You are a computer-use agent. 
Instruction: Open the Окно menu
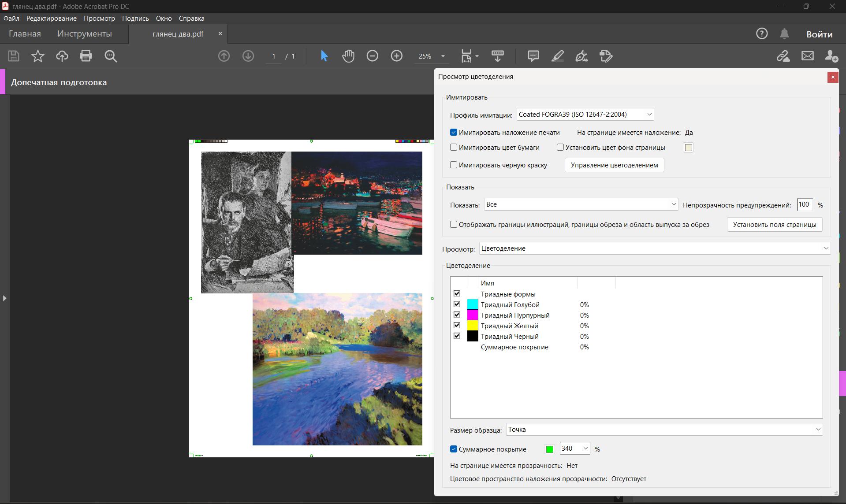164,19
